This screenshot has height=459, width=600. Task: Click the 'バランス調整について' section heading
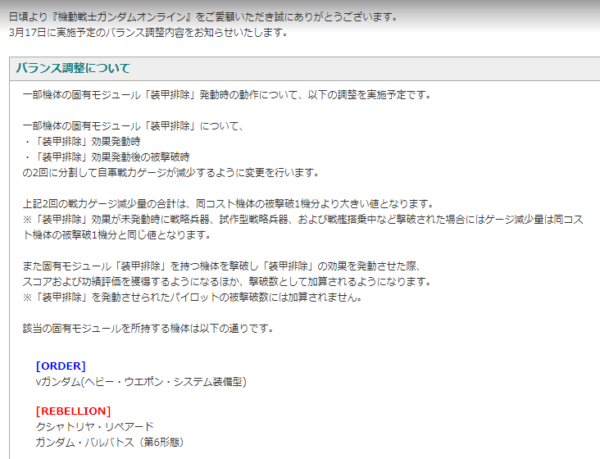point(73,68)
